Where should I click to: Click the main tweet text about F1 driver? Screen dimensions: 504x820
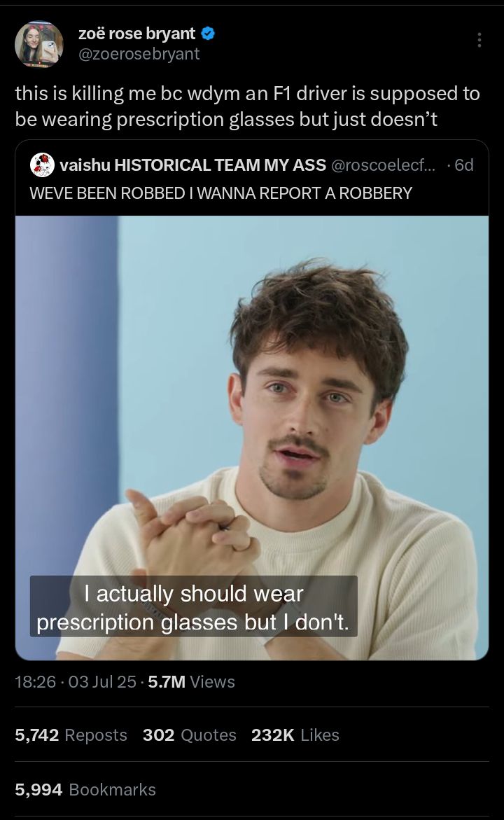point(247,106)
